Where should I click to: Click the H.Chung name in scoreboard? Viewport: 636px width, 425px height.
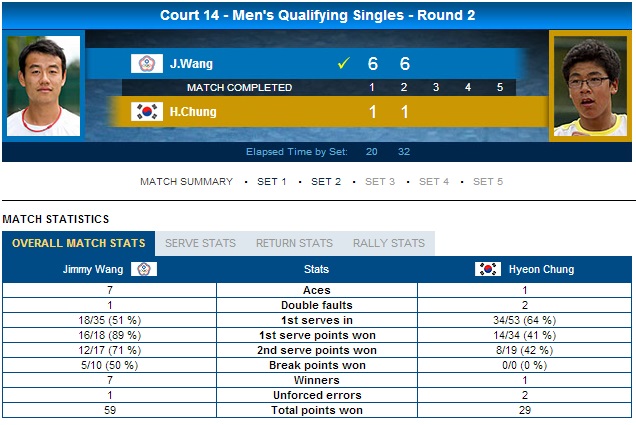click(193, 112)
